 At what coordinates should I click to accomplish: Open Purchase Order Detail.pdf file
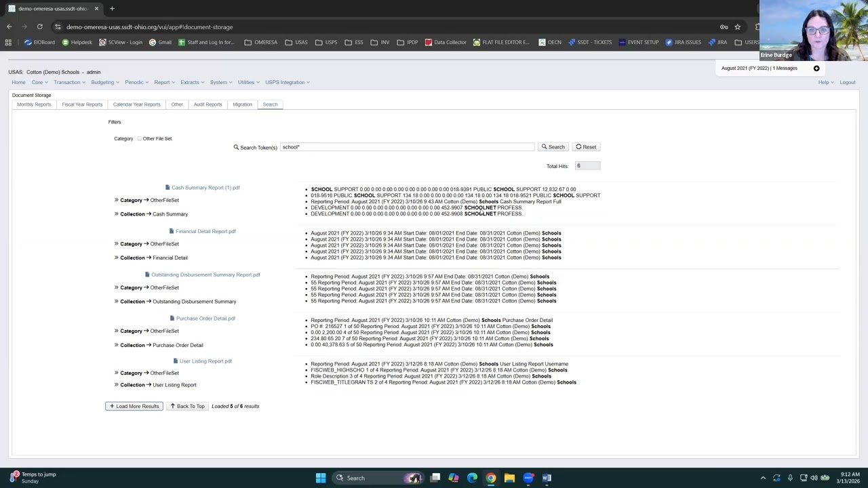click(x=202, y=318)
